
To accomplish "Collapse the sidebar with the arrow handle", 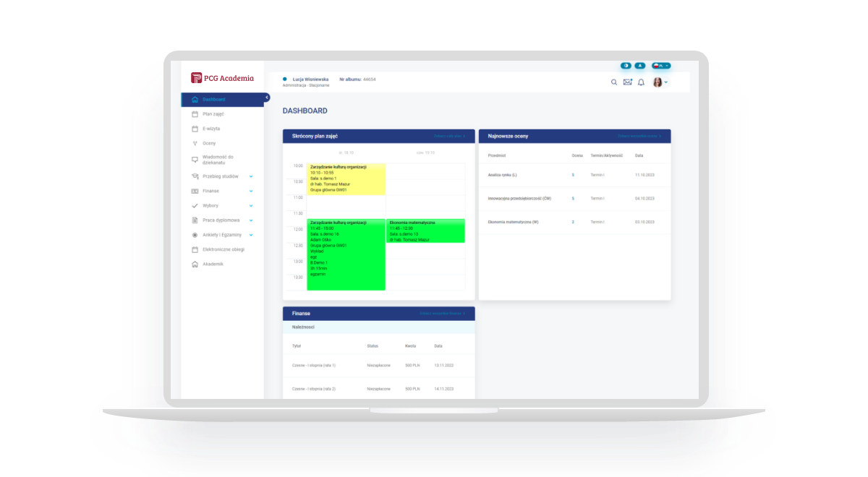I will 266,97.
